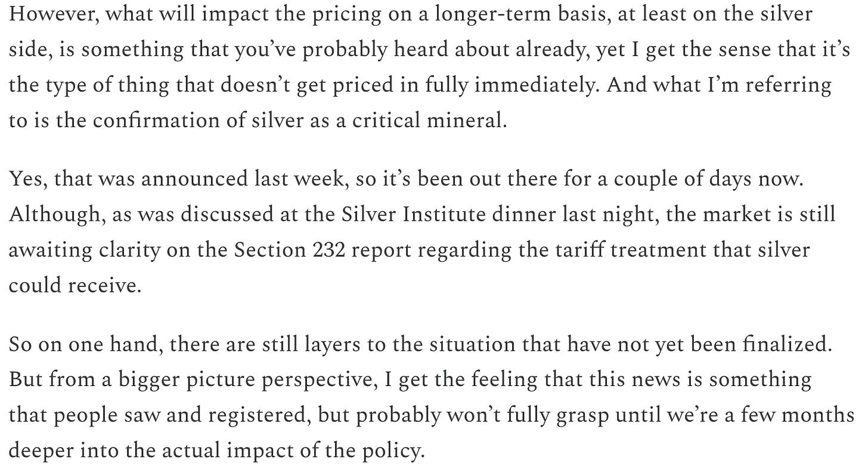Image resolution: width=868 pixels, height=469 pixels.
Task: Click the words "could receive"
Action: 75,285
